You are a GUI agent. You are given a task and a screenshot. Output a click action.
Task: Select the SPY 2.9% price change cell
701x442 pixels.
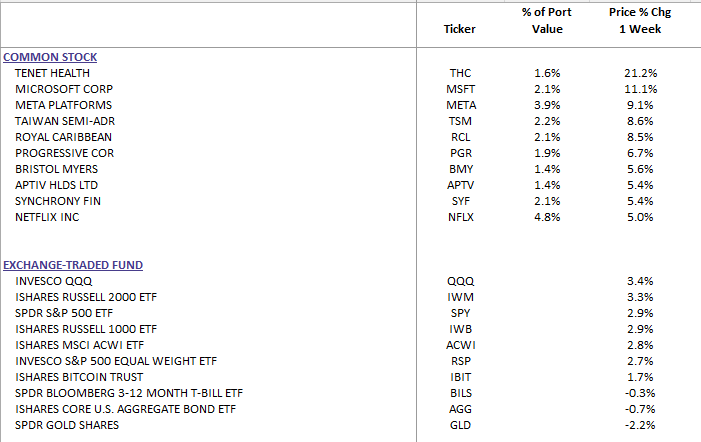point(638,313)
